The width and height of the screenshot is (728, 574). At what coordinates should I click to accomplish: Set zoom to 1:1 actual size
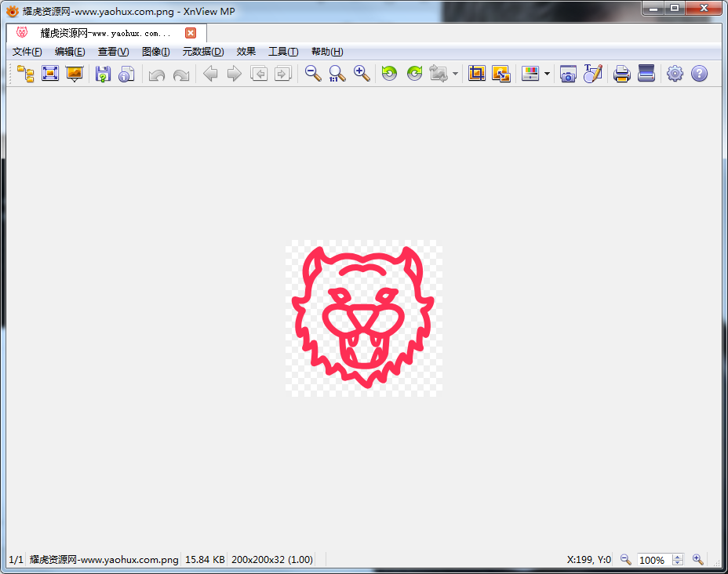click(337, 74)
